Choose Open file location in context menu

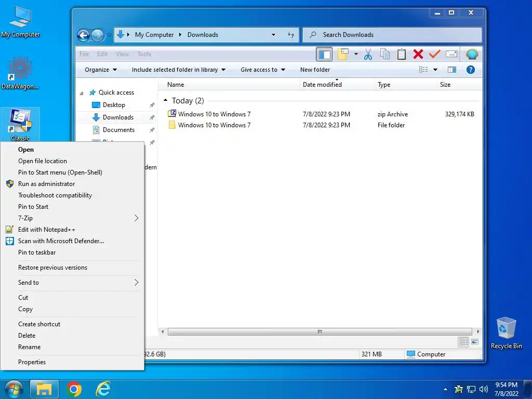[72, 161]
